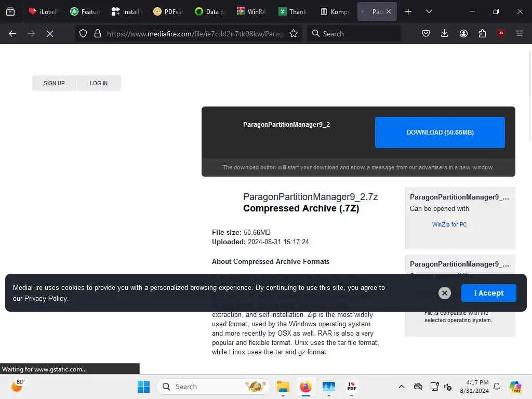Go forward one page

pyautogui.click(x=31, y=34)
